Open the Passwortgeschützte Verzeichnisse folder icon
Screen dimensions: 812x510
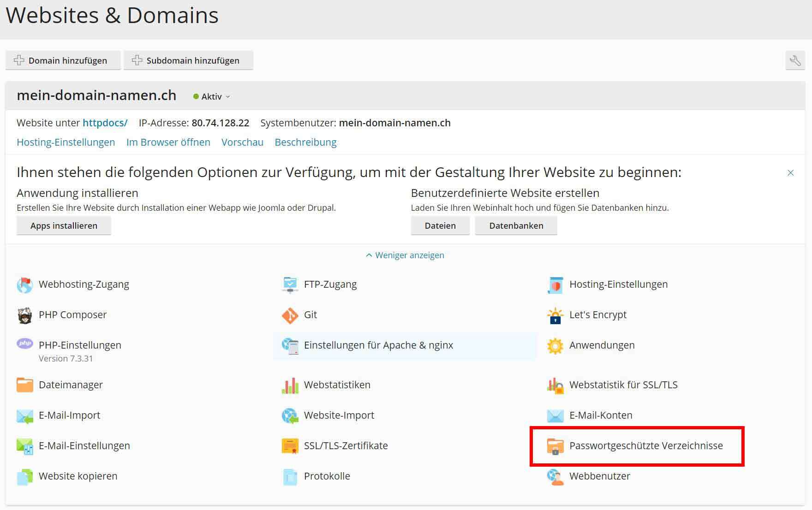click(x=555, y=446)
